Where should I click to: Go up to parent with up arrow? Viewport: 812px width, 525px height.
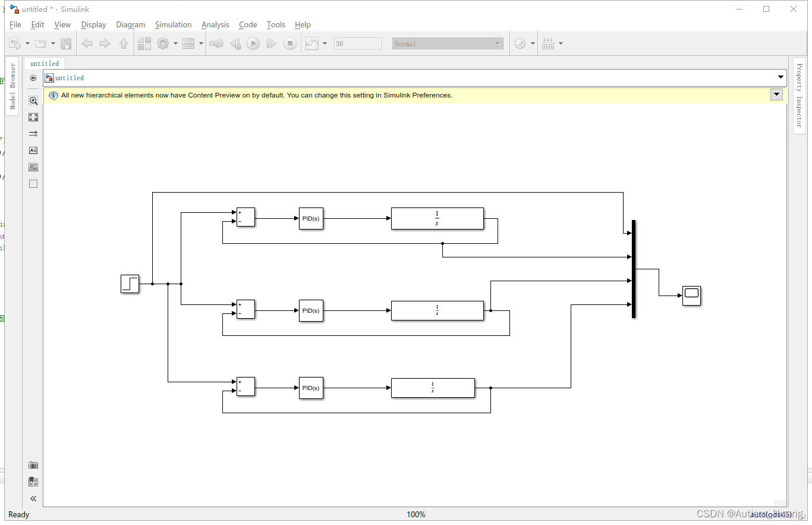tap(124, 43)
